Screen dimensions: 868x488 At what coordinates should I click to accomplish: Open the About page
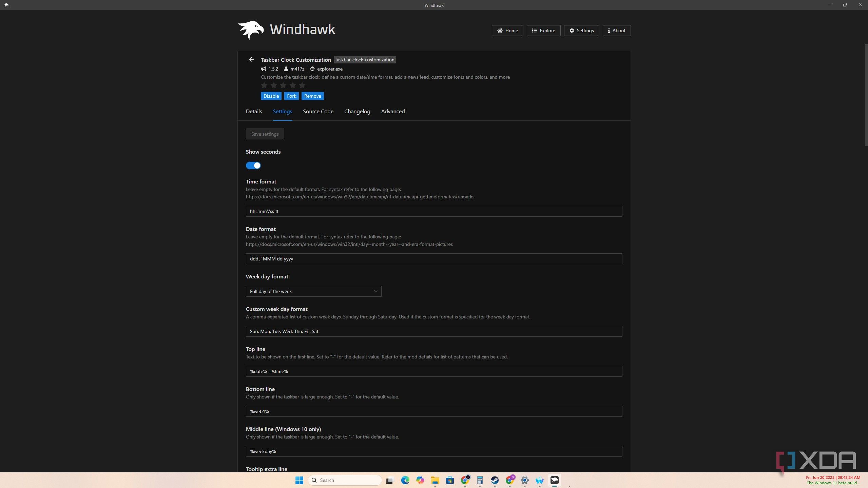[x=616, y=31]
